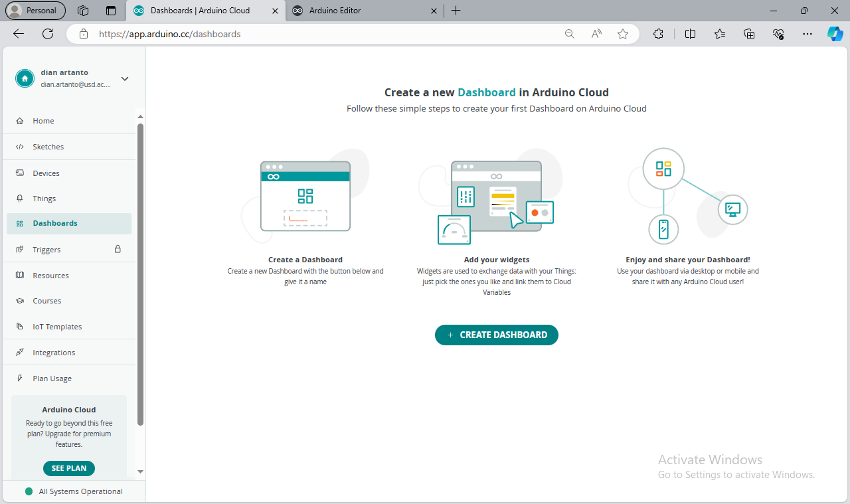Open browser Extensions puzzle icon
Viewport: 850px width, 504px height.
click(x=659, y=34)
